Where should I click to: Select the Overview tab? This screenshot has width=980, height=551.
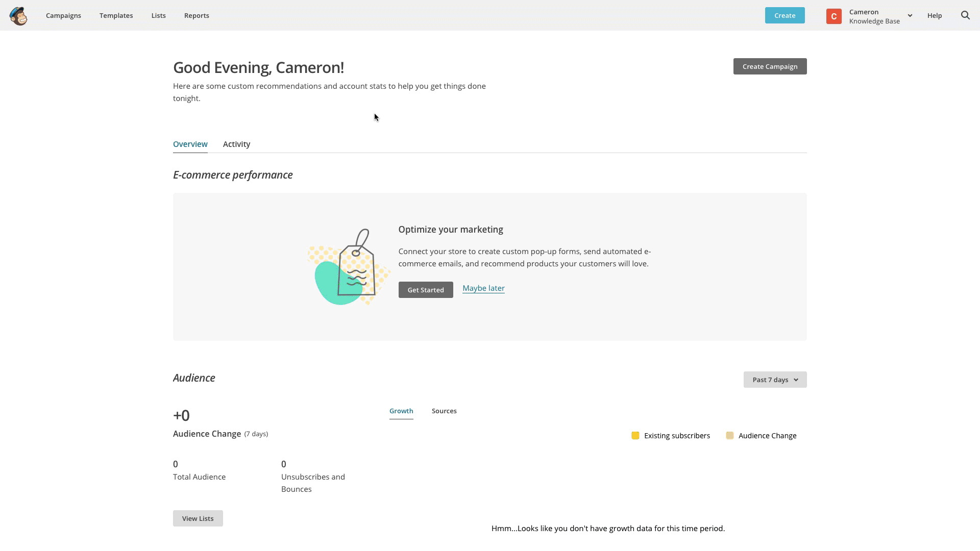point(190,144)
